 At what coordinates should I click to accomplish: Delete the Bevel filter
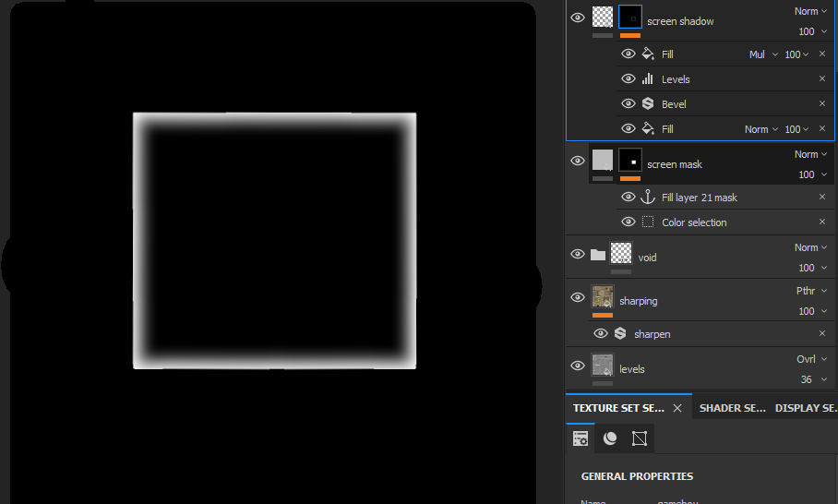pyautogui.click(x=822, y=103)
